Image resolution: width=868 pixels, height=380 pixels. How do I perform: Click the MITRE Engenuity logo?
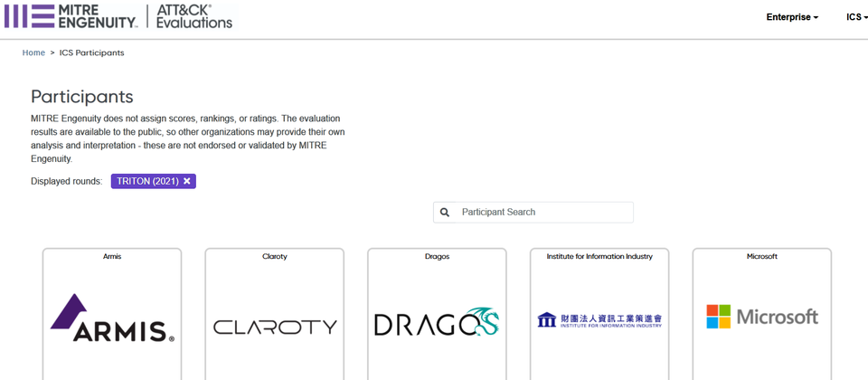[x=71, y=16]
